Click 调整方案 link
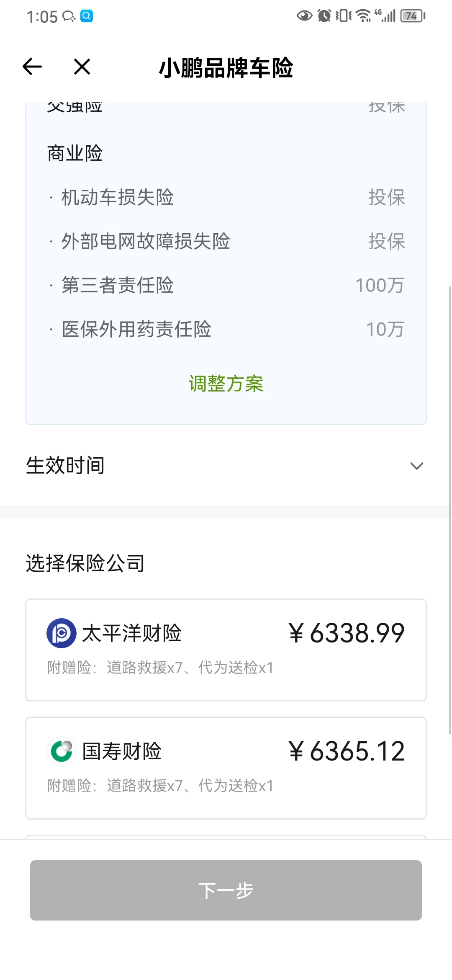The image size is (452, 980). 226,384
